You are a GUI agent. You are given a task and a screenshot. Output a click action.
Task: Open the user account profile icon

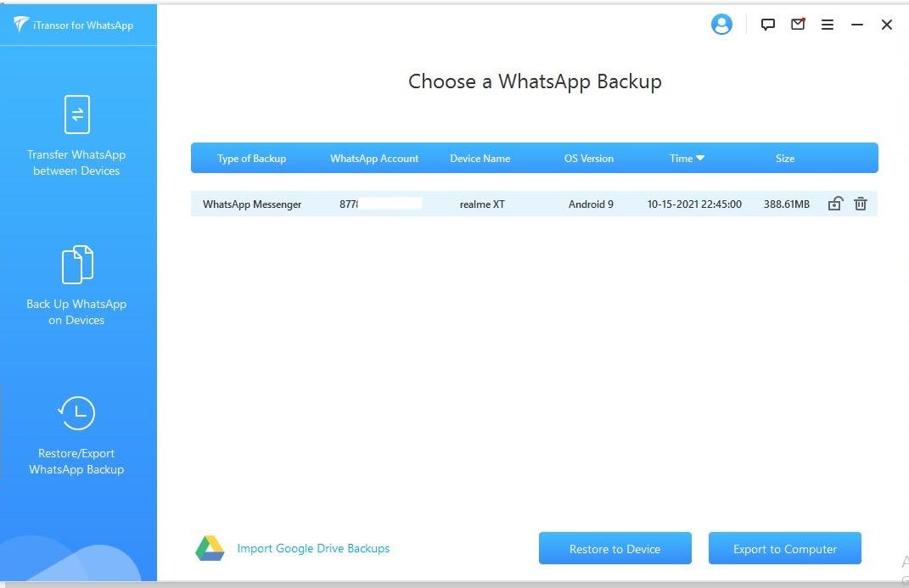(721, 25)
